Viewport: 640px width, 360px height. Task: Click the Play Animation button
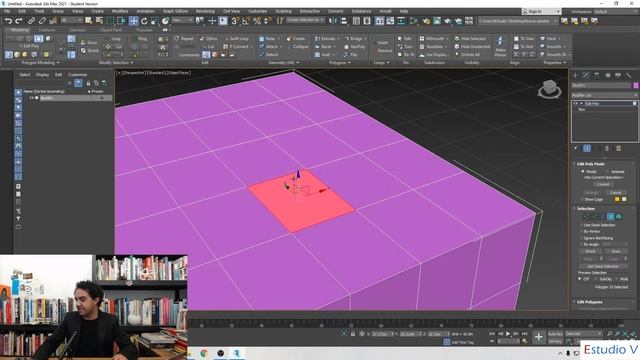pos(508,334)
